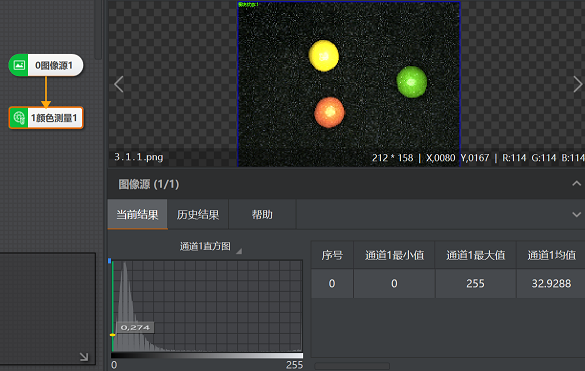Click the 通道1最小值 column header
The width and height of the screenshot is (585, 371).
[394, 255]
